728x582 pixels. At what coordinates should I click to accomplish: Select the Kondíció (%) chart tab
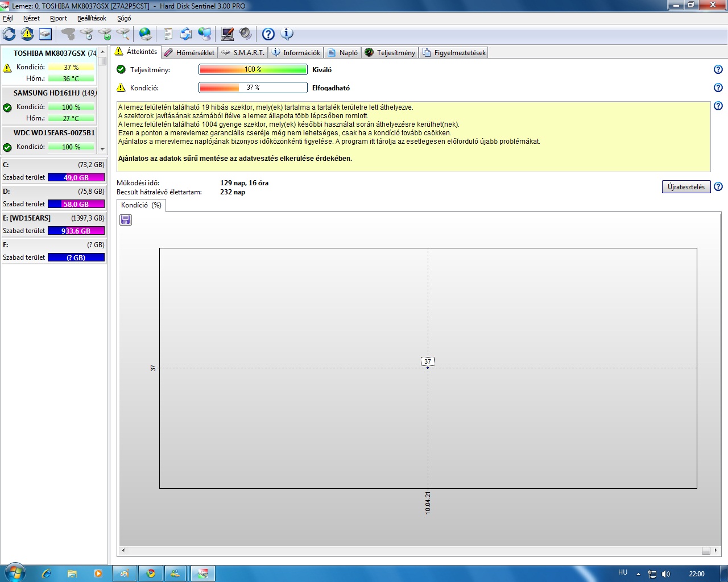click(x=141, y=205)
